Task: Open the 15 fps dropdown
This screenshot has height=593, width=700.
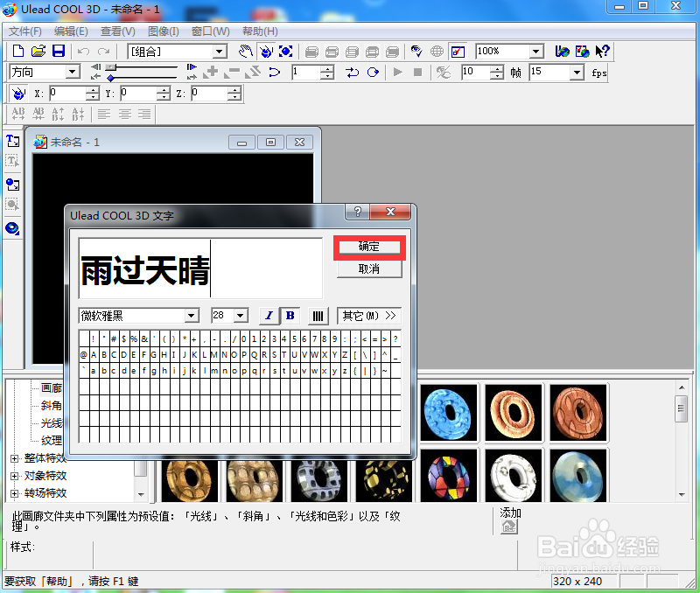Action: point(577,73)
